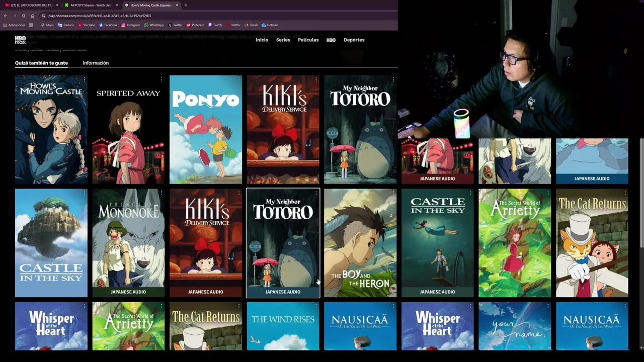
Task: Open the Twitter bookmark
Action: click(176, 25)
